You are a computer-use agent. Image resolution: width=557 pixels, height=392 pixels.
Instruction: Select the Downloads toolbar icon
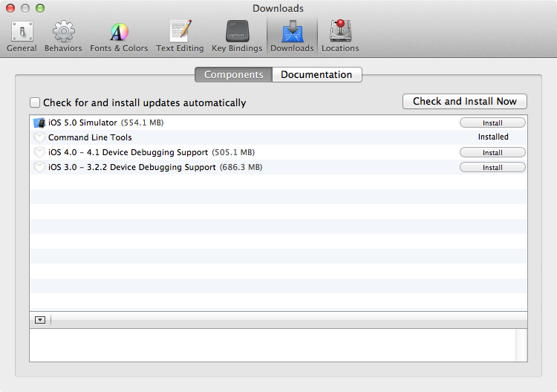point(292,36)
